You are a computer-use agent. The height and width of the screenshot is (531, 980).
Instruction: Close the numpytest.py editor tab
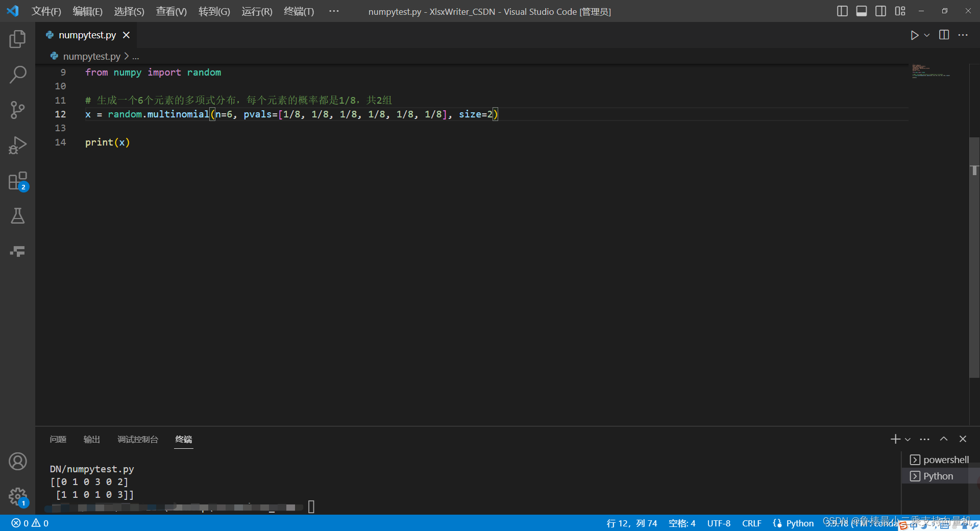pyautogui.click(x=126, y=35)
